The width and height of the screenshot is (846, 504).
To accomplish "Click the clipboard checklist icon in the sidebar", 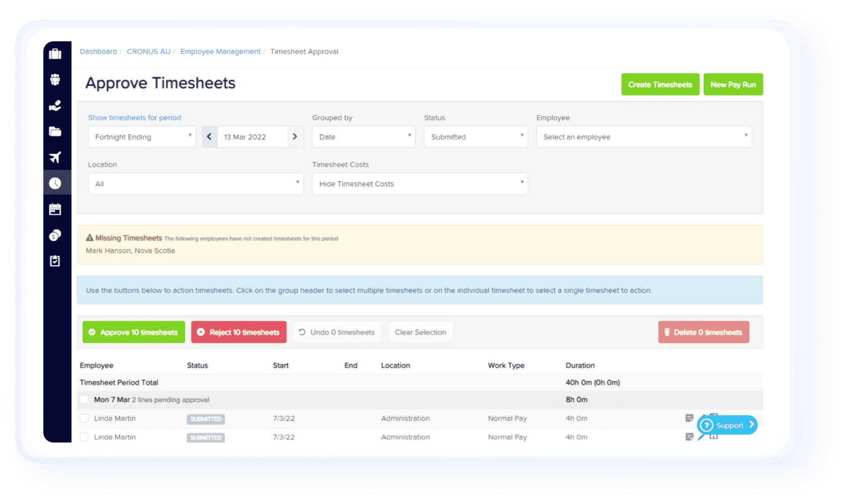I will 55,261.
